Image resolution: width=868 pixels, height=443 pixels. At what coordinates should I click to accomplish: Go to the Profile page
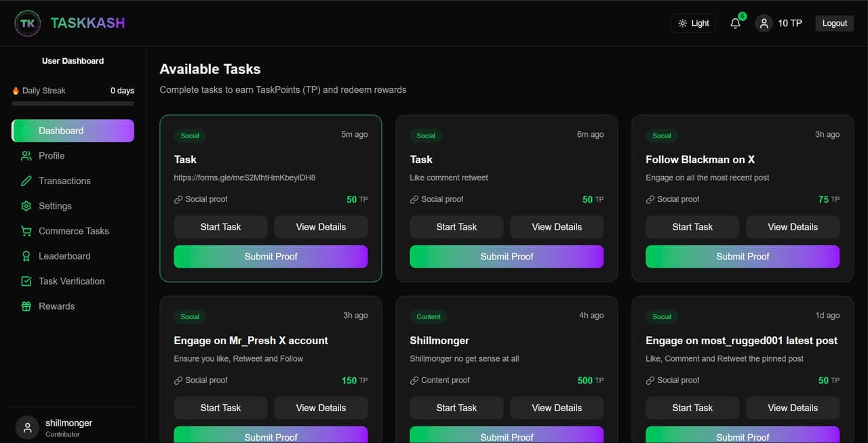point(52,156)
